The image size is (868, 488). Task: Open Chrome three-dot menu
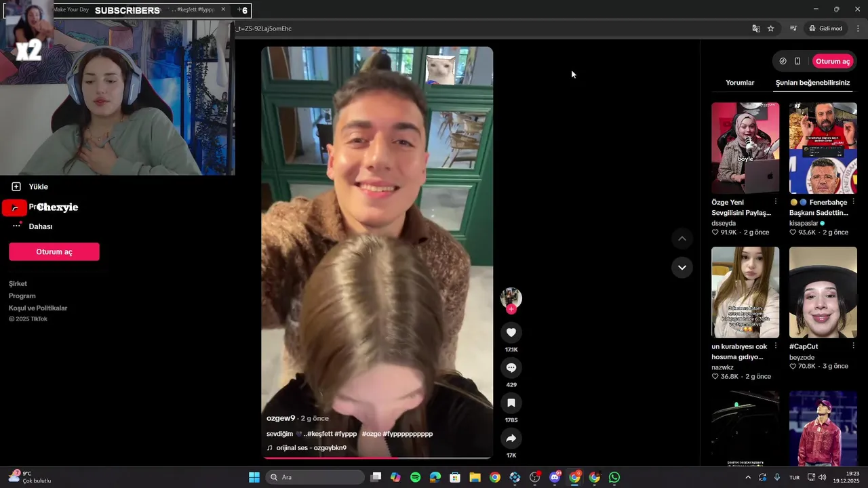[x=858, y=28]
